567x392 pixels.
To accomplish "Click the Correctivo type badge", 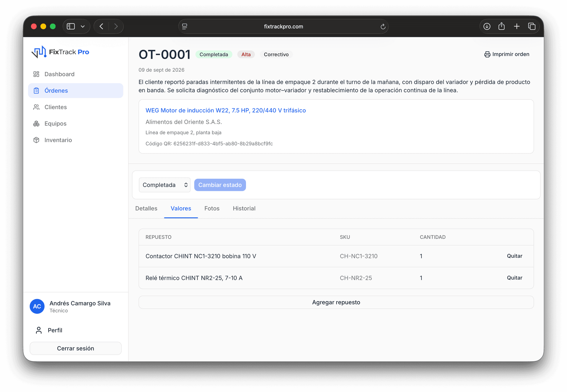I will (x=276, y=55).
